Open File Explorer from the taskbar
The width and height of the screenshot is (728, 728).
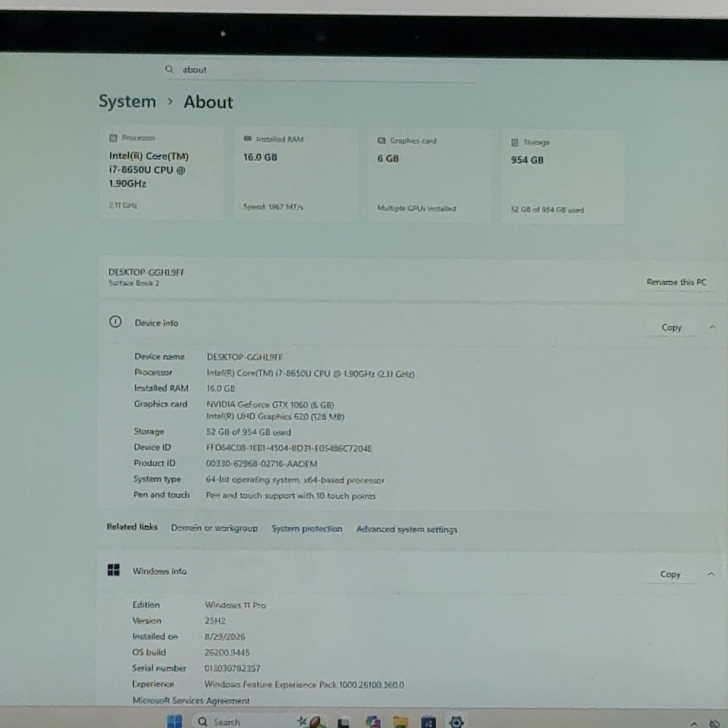point(401,722)
